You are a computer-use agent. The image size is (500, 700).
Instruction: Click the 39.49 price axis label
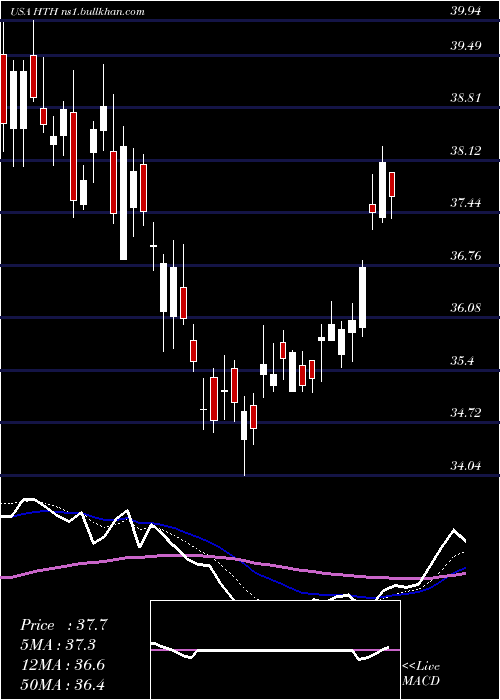466,46
